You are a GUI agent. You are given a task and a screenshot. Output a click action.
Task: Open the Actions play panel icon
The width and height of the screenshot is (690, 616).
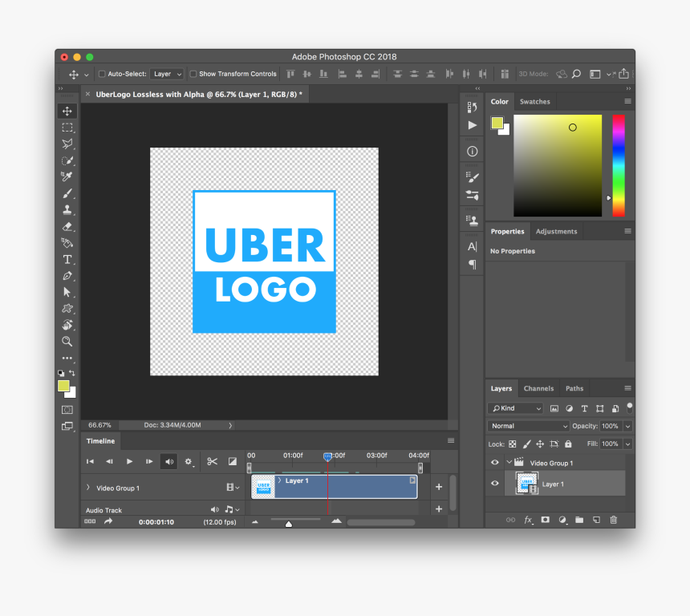coord(473,125)
